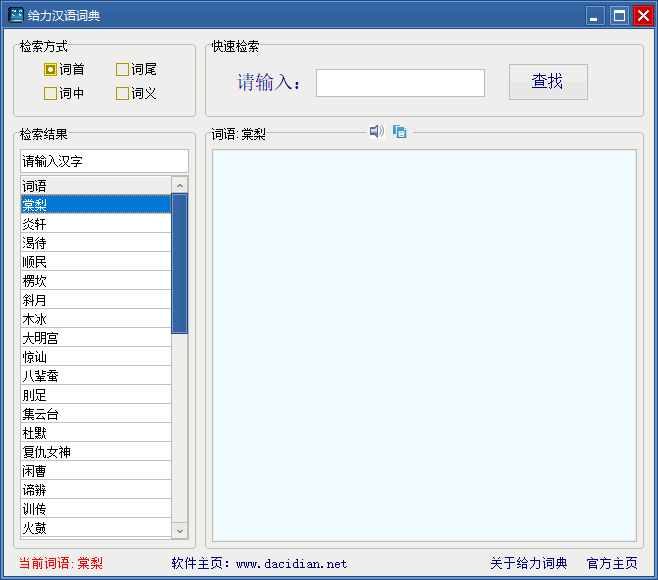Click the 词语 list column header
Screen dimensions: 658x580
tap(96, 185)
